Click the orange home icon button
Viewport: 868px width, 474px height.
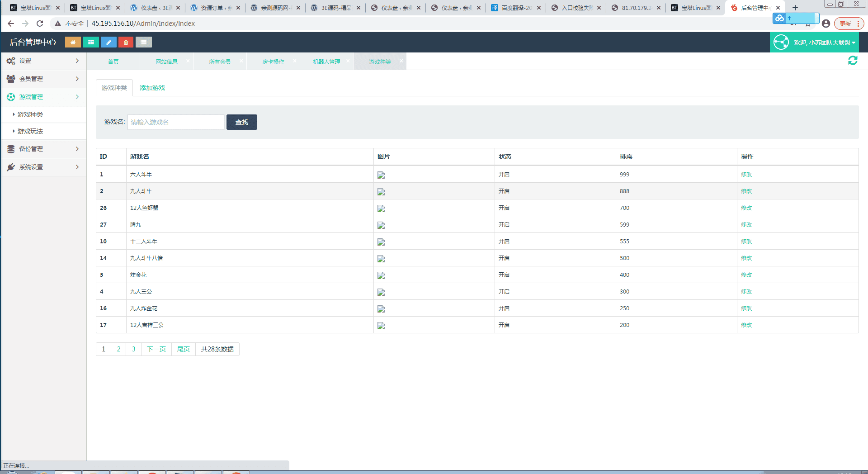[73, 42]
